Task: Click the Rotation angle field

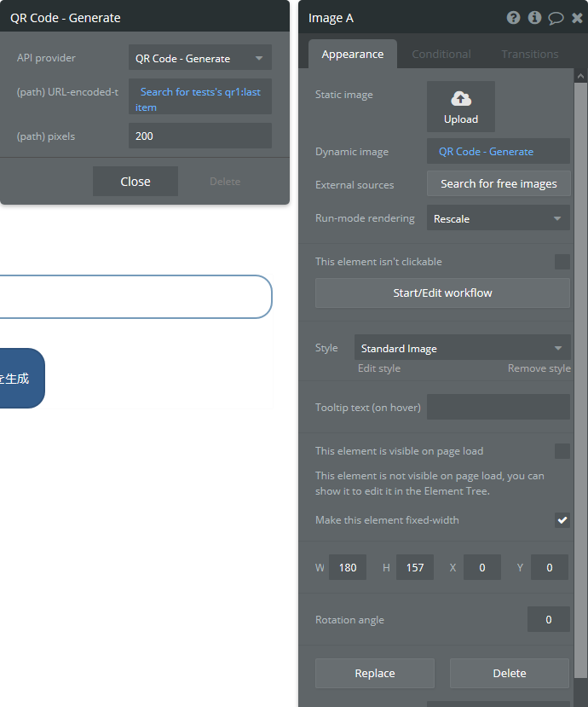Action: (x=548, y=619)
